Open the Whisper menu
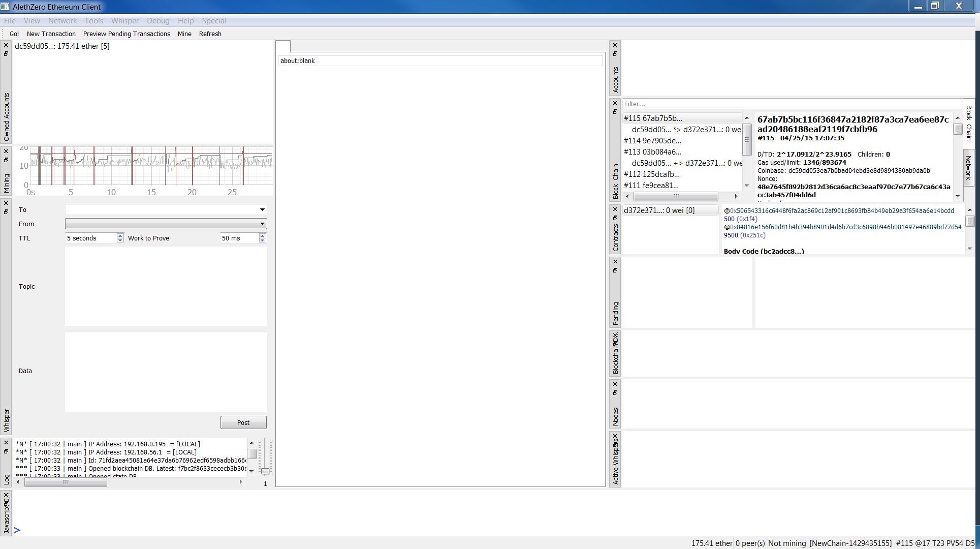This screenshot has height=549, width=980. point(125,21)
